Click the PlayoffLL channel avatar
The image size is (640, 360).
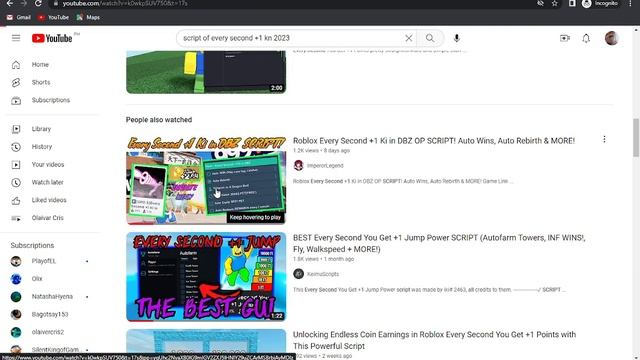[x=16, y=261]
